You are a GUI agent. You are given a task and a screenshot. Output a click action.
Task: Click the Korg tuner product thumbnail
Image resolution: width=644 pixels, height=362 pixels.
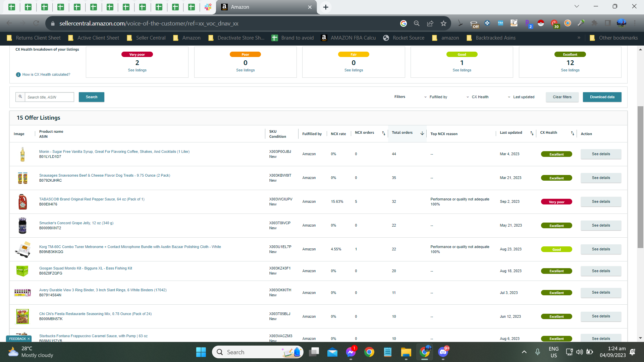click(x=23, y=249)
